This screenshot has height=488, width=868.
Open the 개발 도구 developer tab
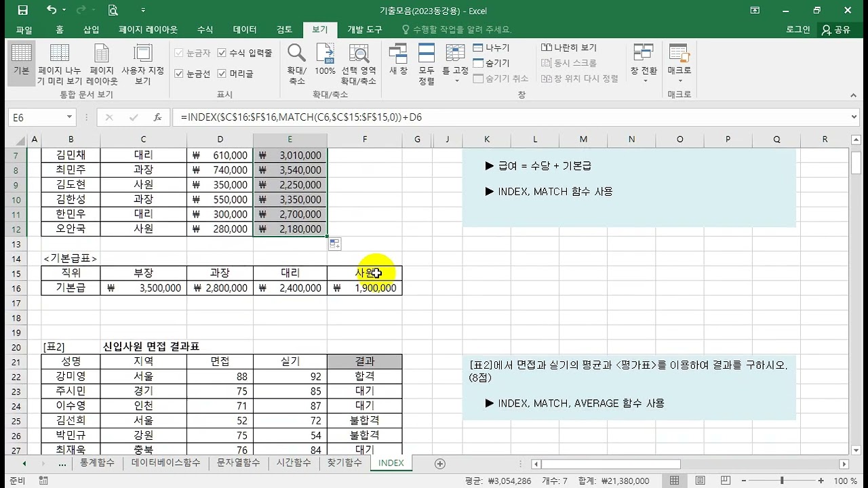pyautogui.click(x=365, y=30)
